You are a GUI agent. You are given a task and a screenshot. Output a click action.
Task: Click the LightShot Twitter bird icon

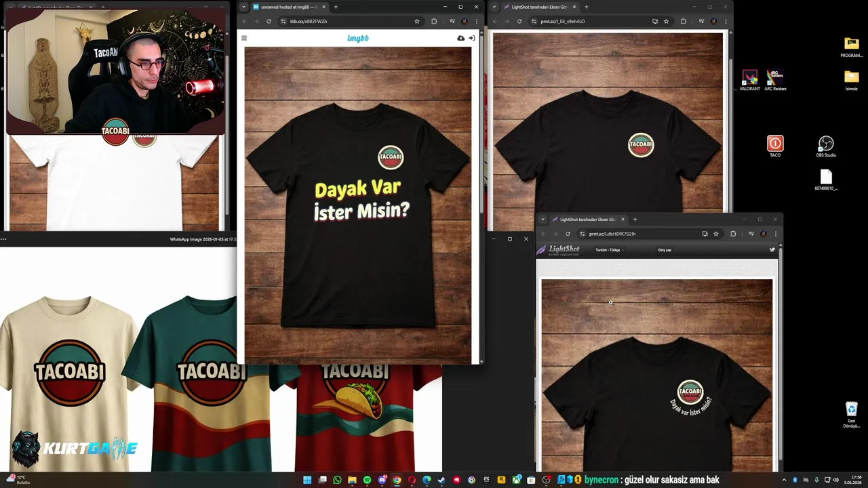tap(772, 250)
